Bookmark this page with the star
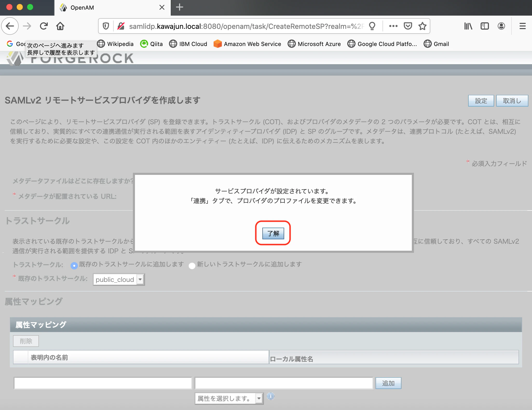This screenshot has height=410, width=532. click(x=422, y=26)
